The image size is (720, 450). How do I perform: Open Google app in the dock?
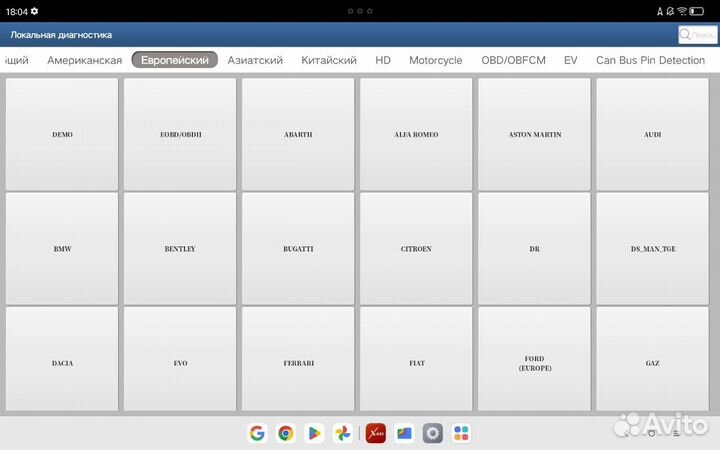point(257,433)
